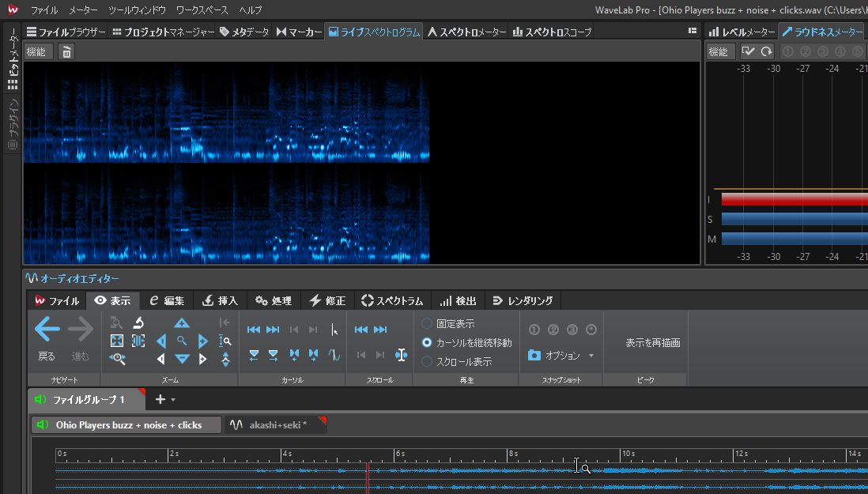
Task: Switch to the レベルメーター tab
Action: click(x=742, y=32)
